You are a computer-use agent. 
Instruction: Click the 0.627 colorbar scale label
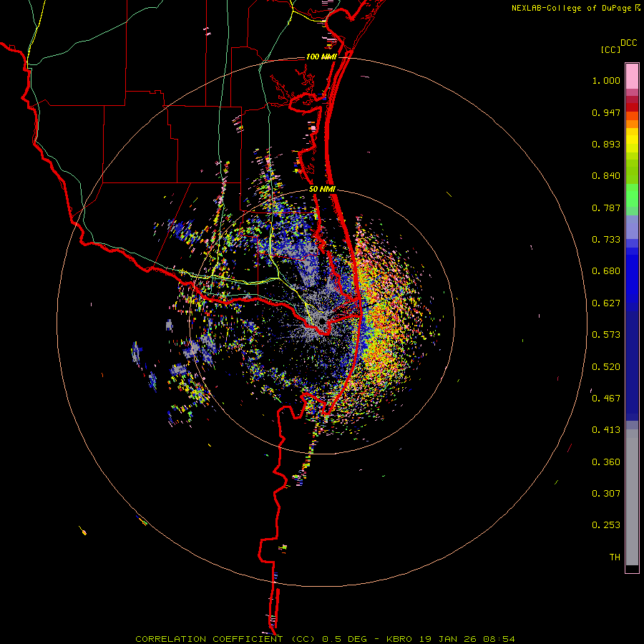(606, 303)
